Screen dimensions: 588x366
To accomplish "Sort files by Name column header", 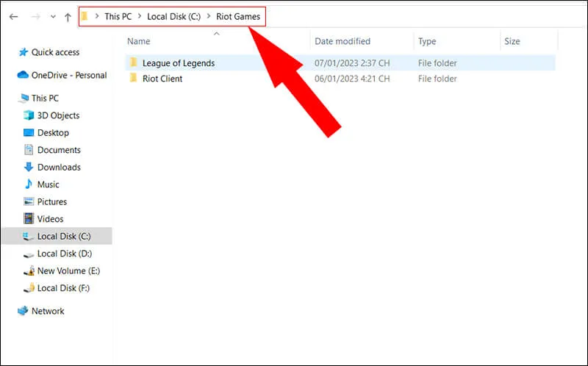I will tap(138, 41).
